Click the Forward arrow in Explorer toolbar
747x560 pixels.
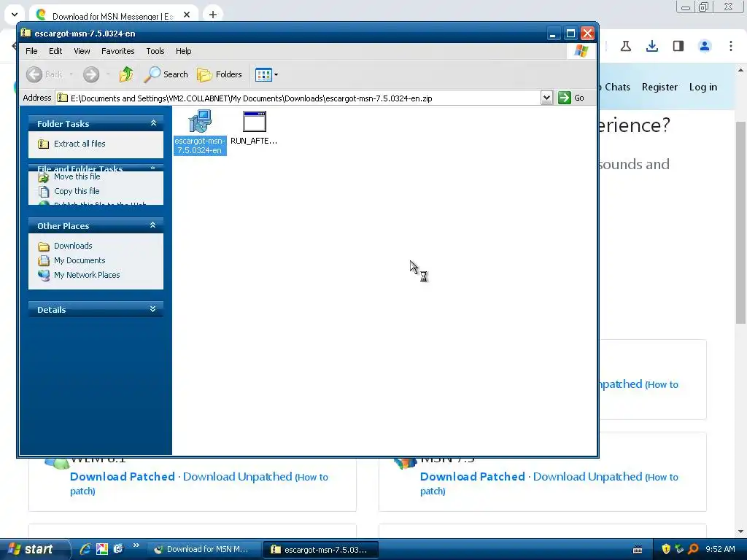click(91, 74)
